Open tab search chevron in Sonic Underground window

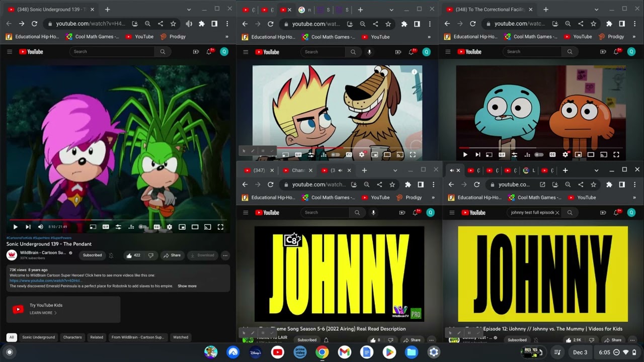pyautogui.click(x=189, y=9)
